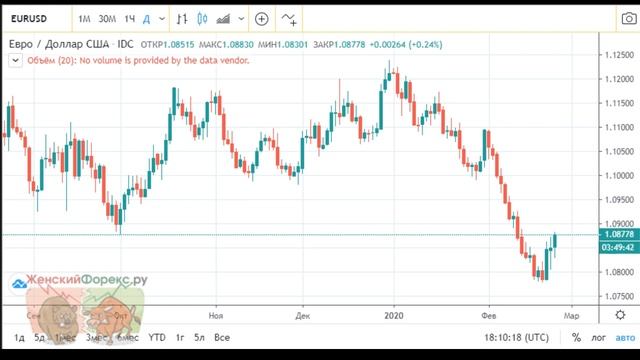
Task: Click the 18:10:18 (UTC) time zone button
Action: [516, 338]
